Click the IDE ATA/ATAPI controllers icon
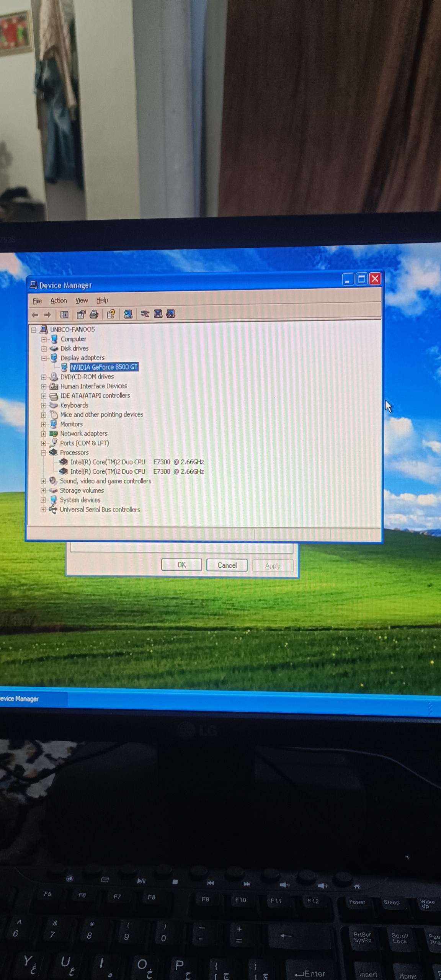The height and width of the screenshot is (980, 441). [54, 396]
